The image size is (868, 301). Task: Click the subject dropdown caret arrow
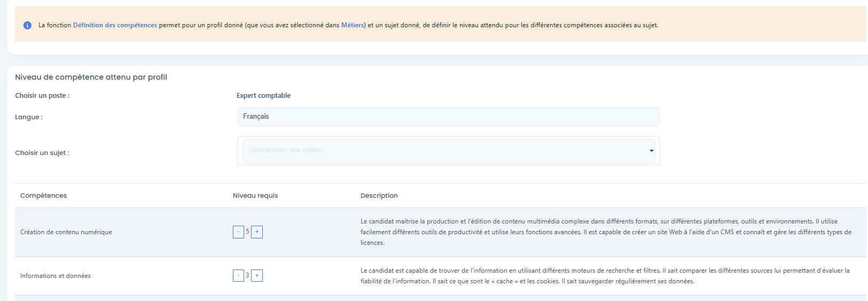(651, 151)
